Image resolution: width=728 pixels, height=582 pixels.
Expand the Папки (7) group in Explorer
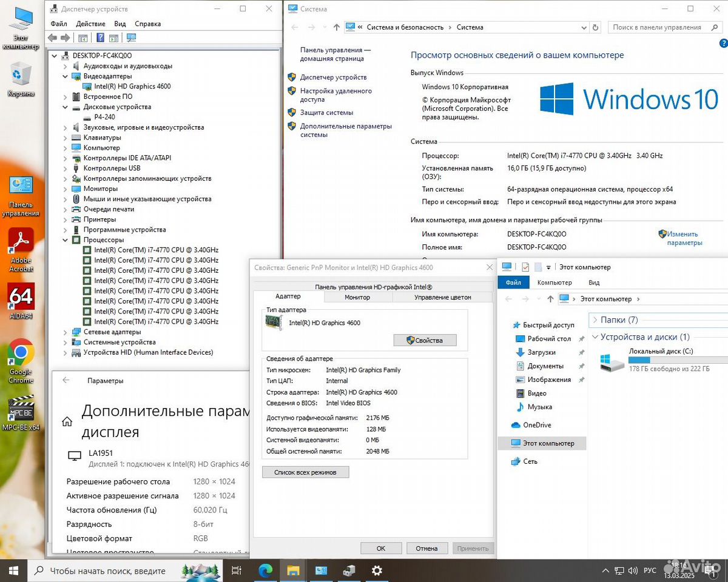tap(595, 320)
